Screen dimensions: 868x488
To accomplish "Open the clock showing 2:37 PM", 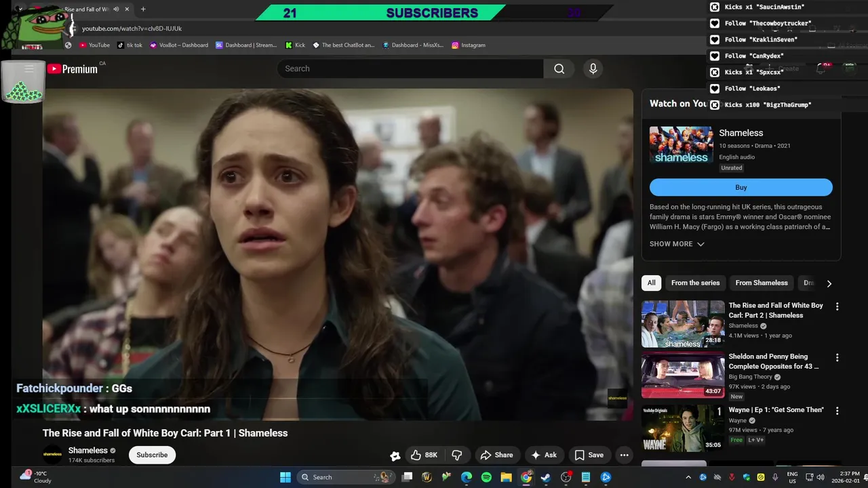I will [x=846, y=477].
